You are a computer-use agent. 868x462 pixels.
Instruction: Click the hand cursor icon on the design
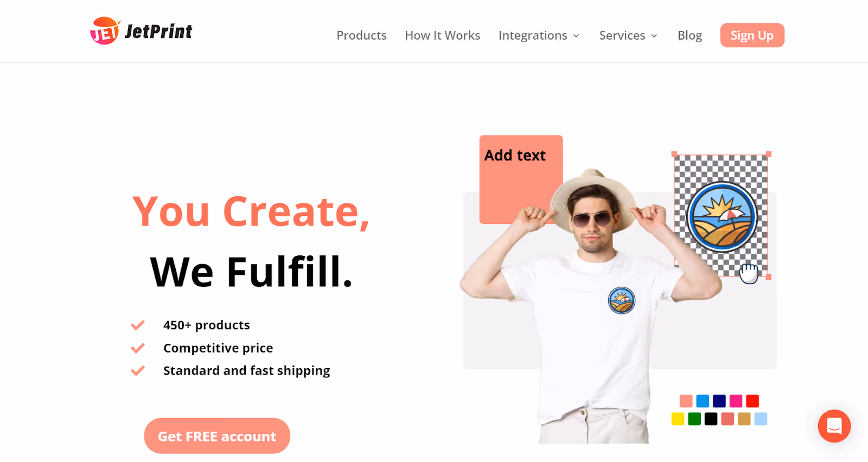pyautogui.click(x=749, y=273)
